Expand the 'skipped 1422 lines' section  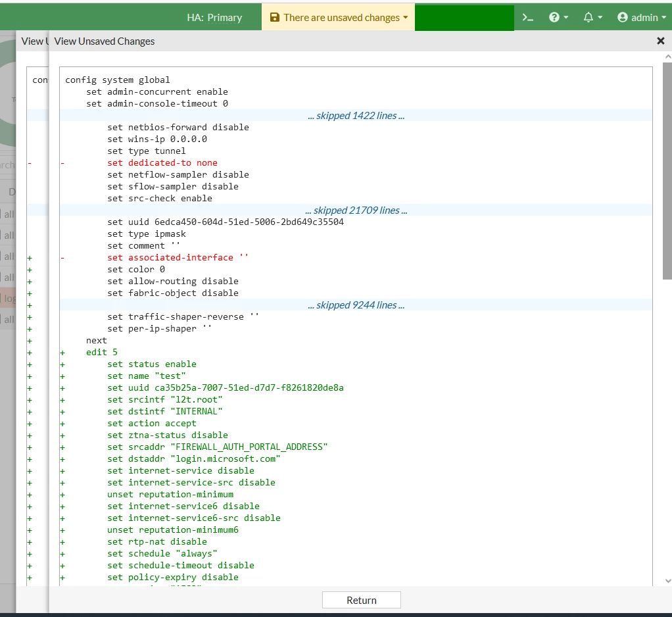point(356,115)
